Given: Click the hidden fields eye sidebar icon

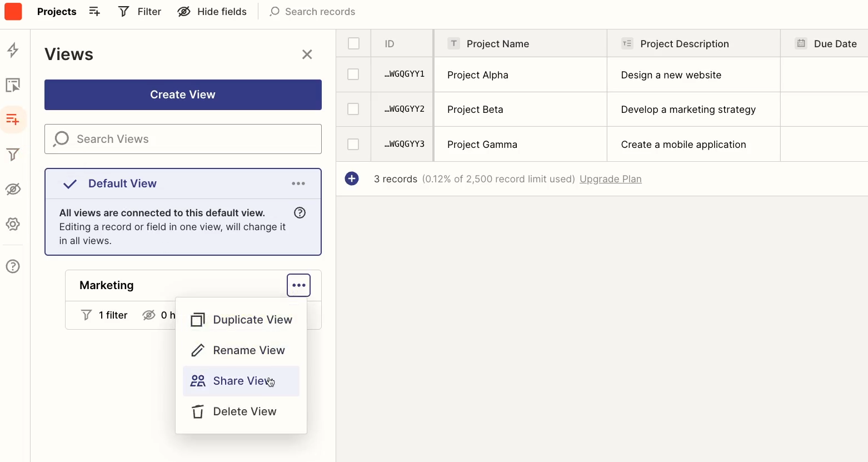Looking at the screenshot, I should click(13, 189).
